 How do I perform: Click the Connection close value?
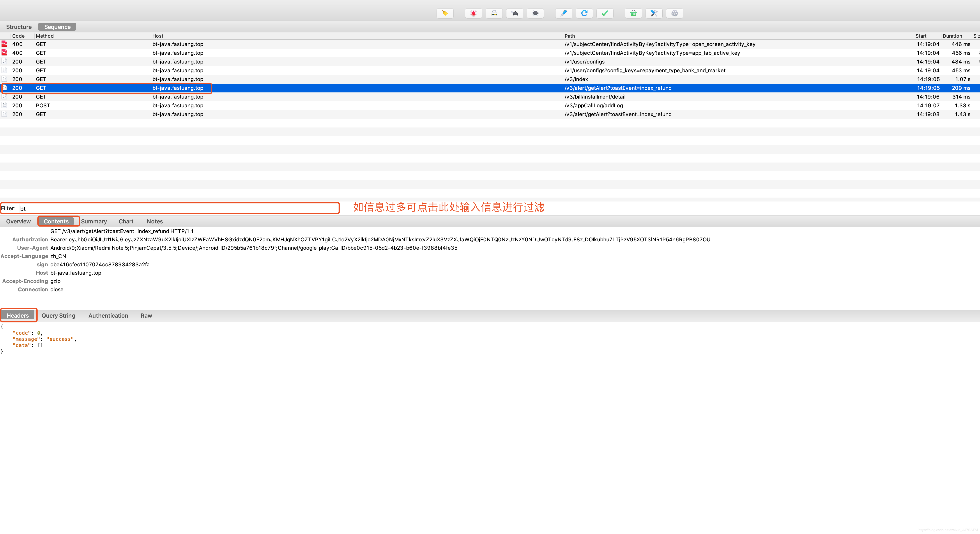click(x=57, y=290)
